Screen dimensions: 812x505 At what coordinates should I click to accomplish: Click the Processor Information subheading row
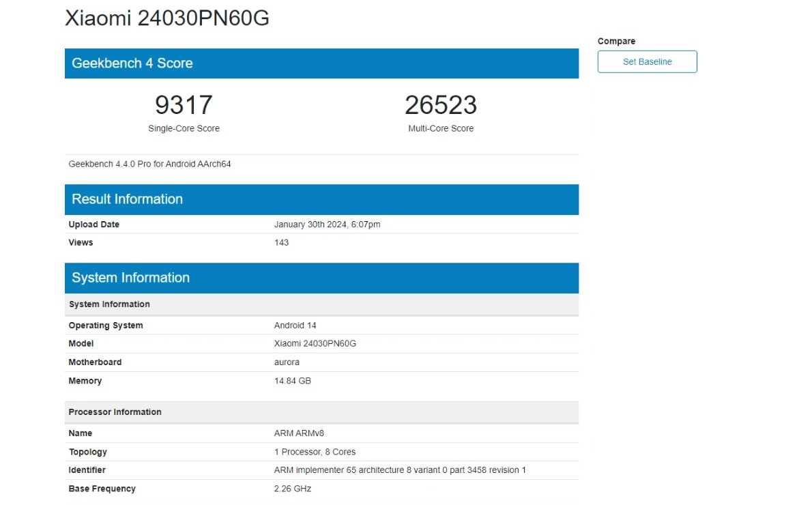321,412
